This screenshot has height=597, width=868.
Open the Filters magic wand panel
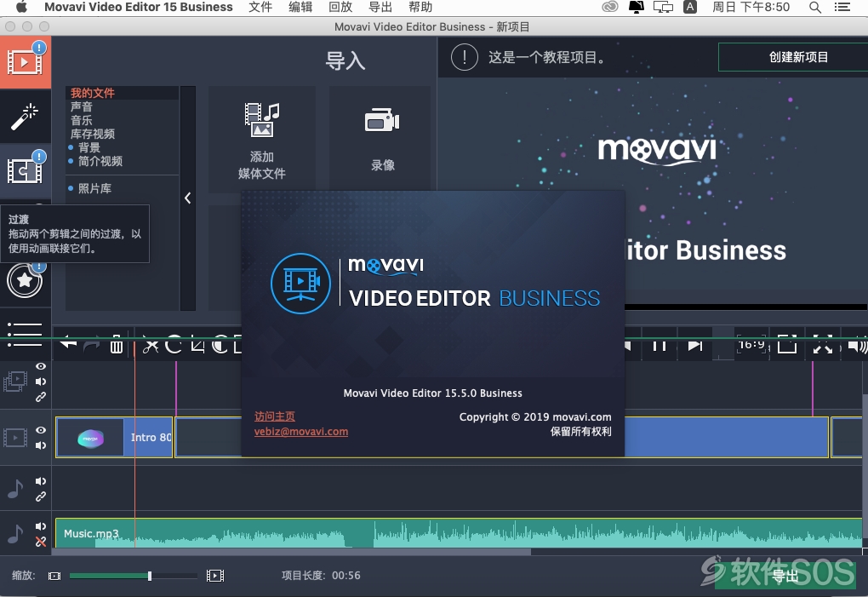tap(25, 117)
